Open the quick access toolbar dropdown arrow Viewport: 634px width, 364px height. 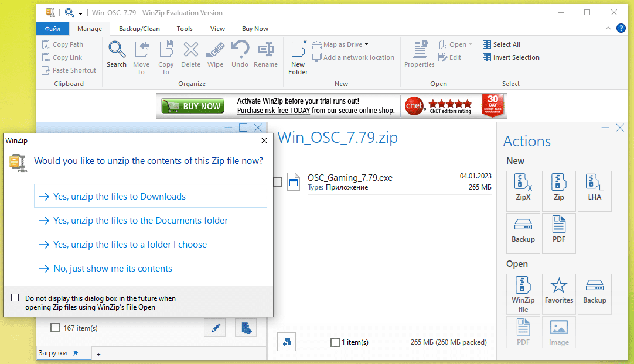pyautogui.click(x=80, y=13)
